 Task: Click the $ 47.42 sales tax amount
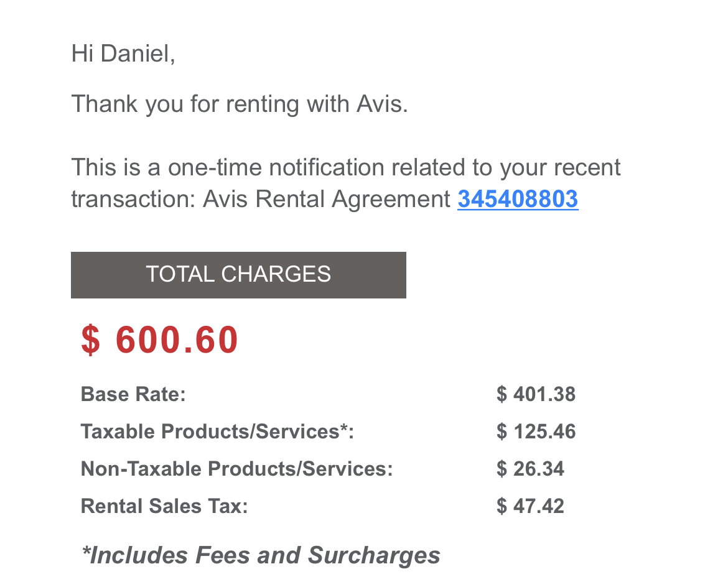(x=530, y=506)
